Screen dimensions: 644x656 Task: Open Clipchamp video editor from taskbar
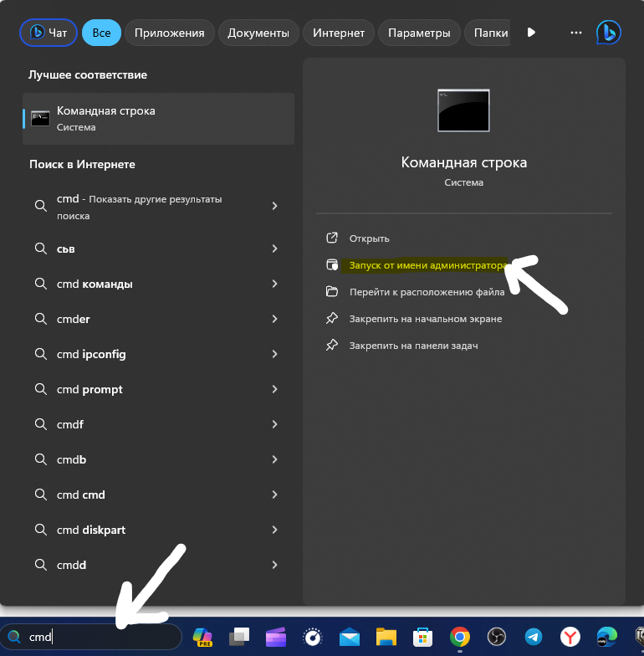[276, 638]
